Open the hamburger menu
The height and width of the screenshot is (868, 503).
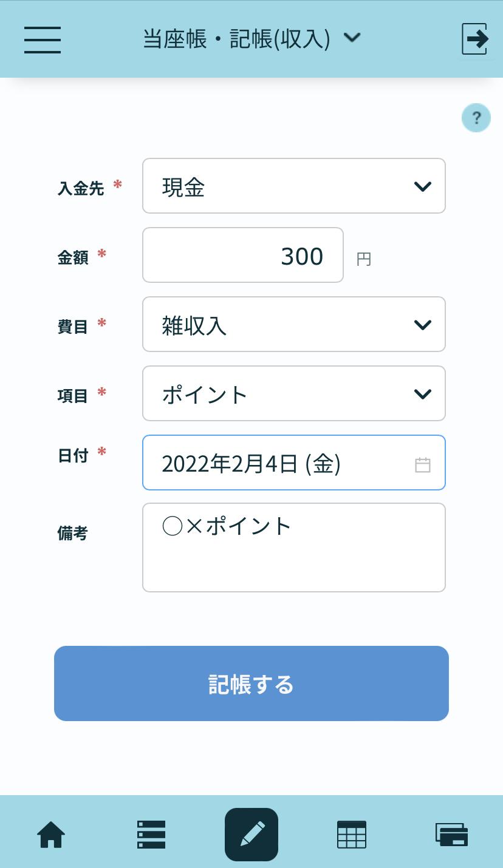pos(43,39)
